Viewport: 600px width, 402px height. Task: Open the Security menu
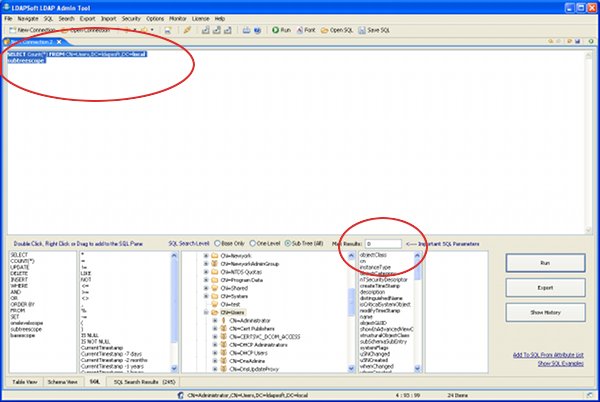coord(130,18)
